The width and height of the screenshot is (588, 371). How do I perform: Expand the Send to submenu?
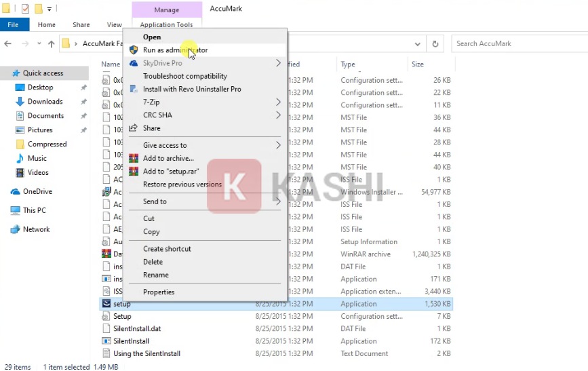(278, 201)
